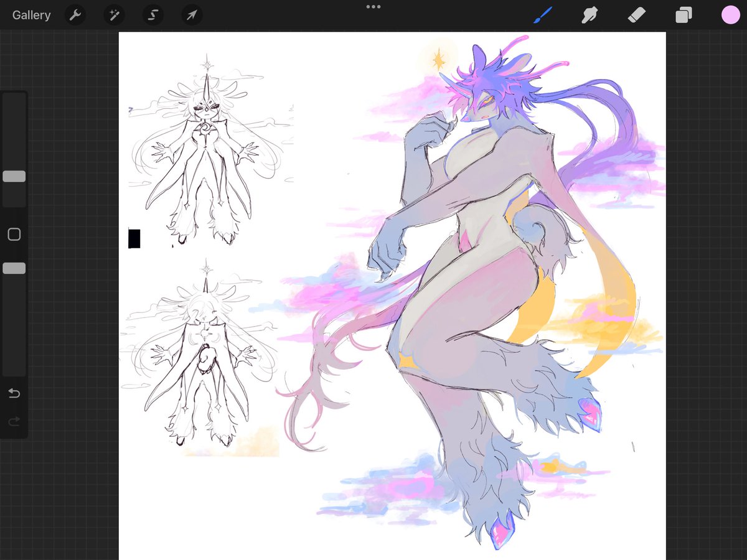Activate the Selection tool

tap(153, 14)
